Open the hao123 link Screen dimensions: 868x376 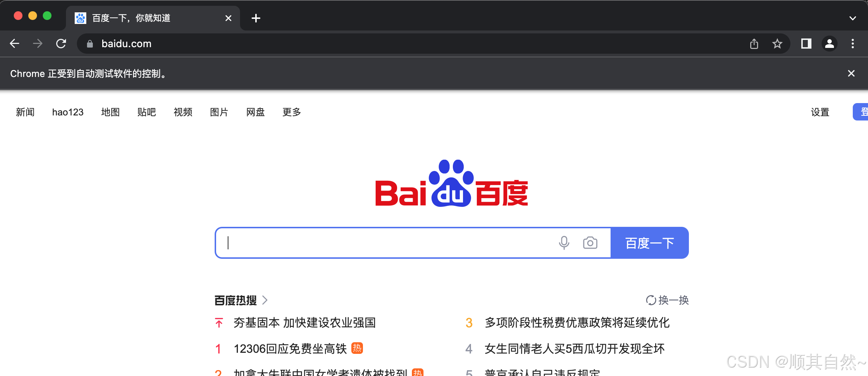(x=68, y=112)
